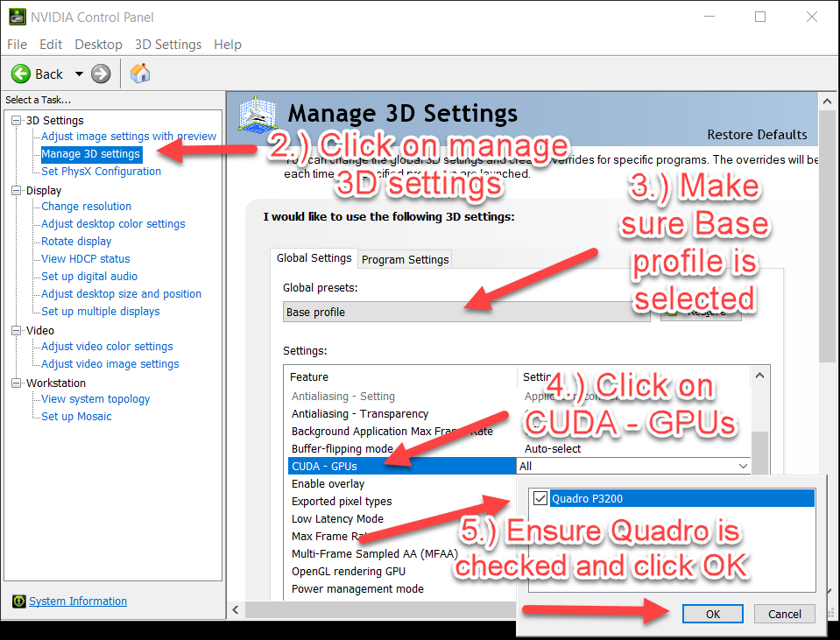The width and height of the screenshot is (840, 640).
Task: Open the 3D Settings menu
Action: point(167,45)
